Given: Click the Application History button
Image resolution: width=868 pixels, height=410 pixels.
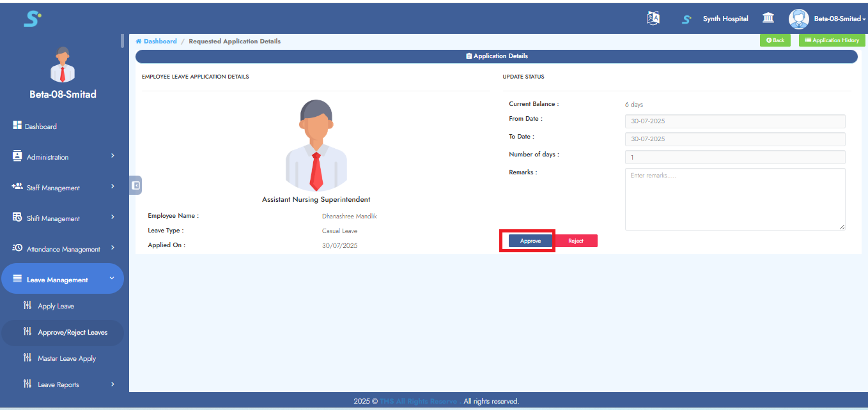Looking at the screenshot, I should pos(832,40).
